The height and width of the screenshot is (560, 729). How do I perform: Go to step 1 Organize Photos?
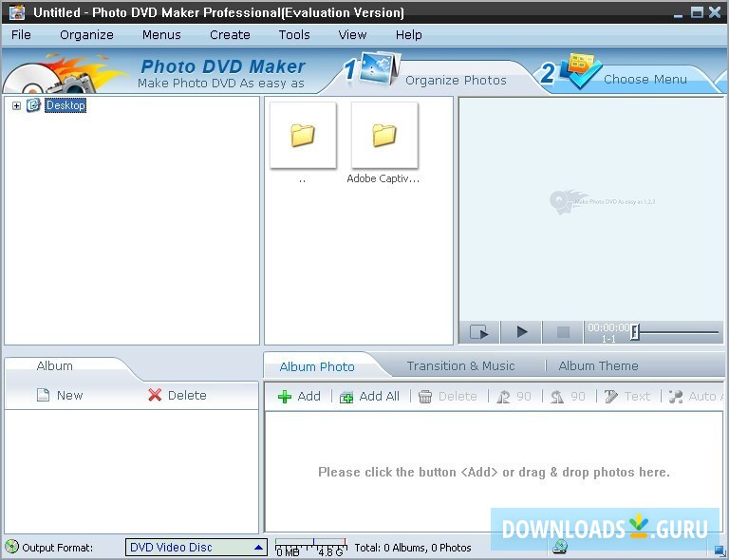456,80
